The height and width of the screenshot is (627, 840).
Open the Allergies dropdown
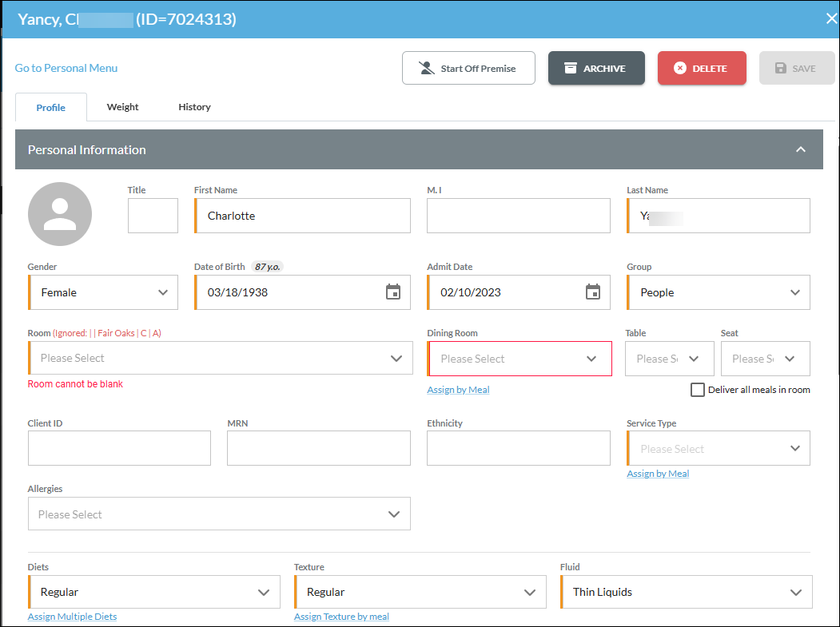pyautogui.click(x=219, y=514)
